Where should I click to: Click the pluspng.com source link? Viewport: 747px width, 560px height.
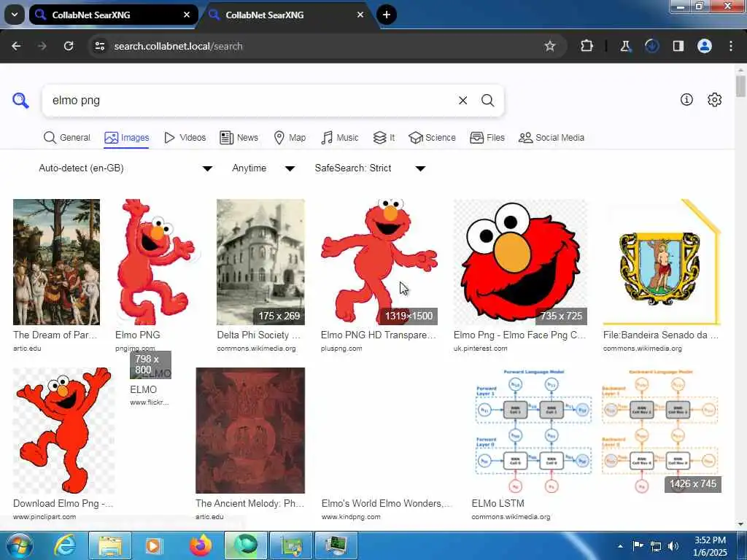[341, 349]
